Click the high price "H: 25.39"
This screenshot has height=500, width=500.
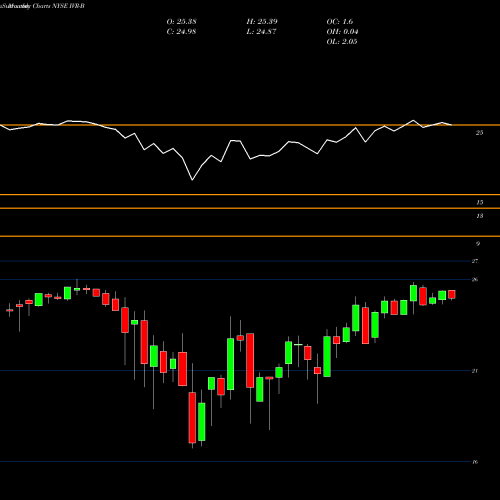[x=262, y=22]
